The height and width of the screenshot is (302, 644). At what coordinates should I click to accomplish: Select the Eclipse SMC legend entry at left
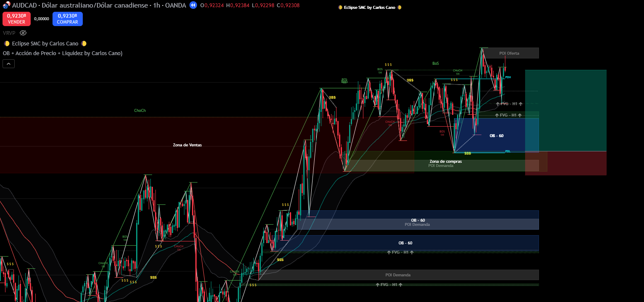tap(45, 43)
